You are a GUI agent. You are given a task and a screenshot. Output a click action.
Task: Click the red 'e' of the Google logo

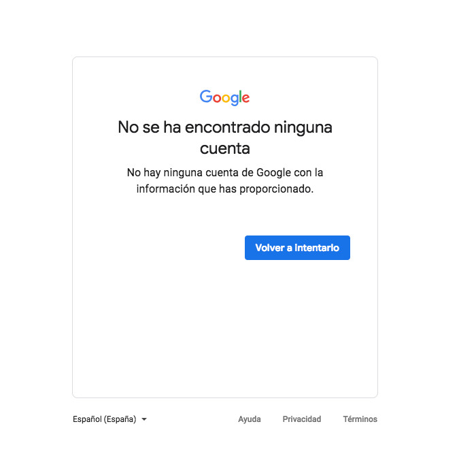click(245, 99)
